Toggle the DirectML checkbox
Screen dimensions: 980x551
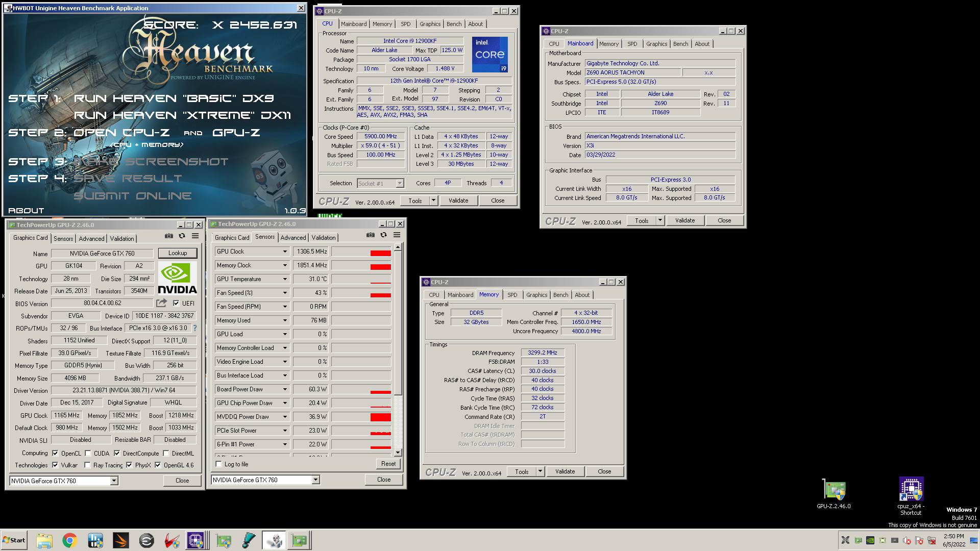[x=166, y=453]
